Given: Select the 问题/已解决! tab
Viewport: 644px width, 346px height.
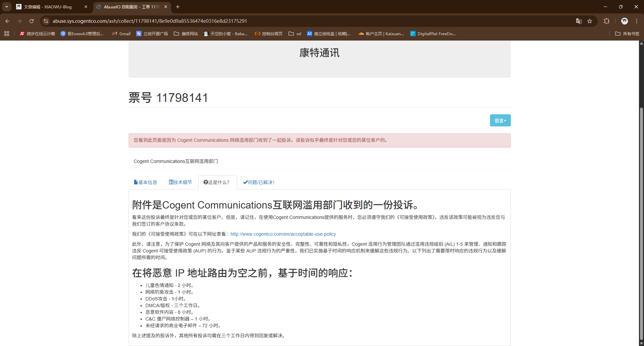Looking at the screenshot, I should [259, 182].
